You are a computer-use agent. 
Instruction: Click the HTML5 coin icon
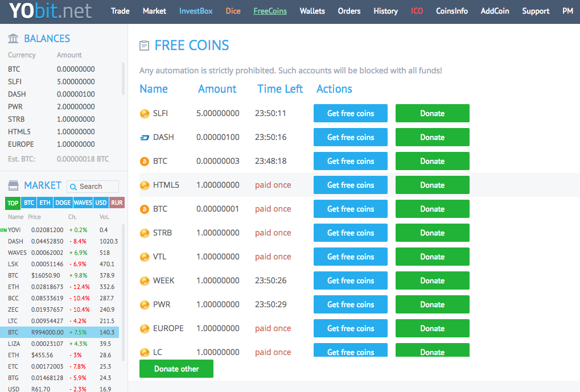(145, 185)
